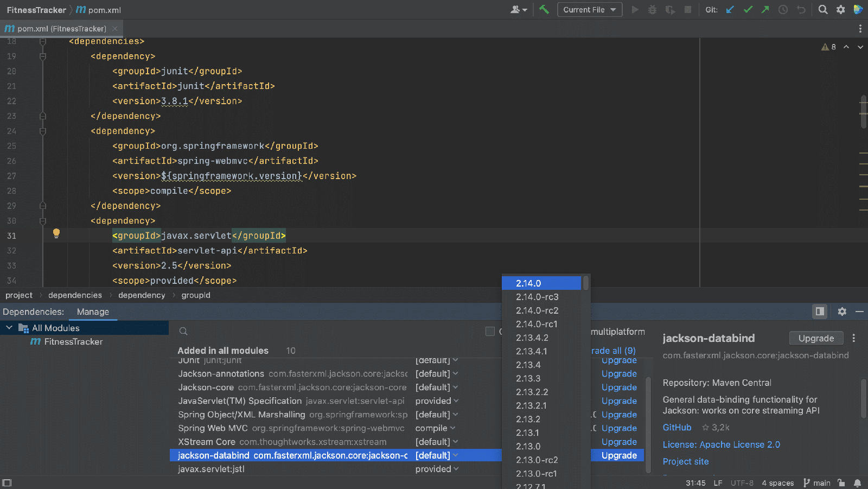Switch to the Manage tab

tap(93, 312)
